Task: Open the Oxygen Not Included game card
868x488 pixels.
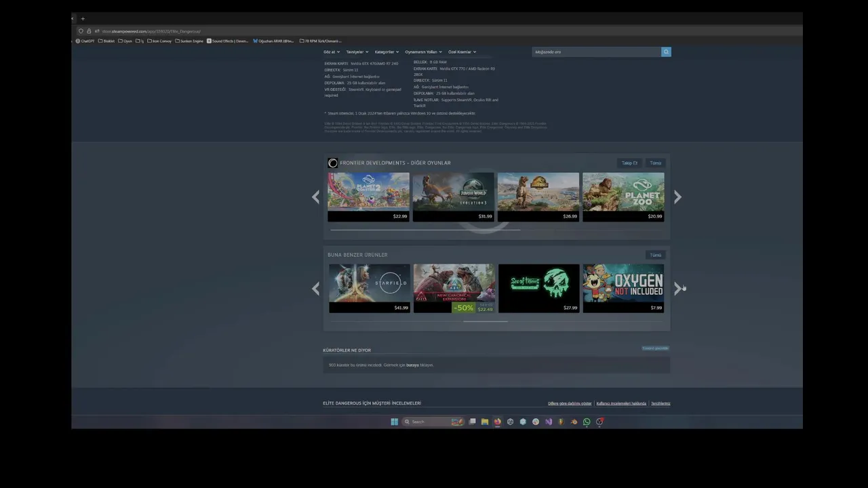Action: [x=623, y=288]
